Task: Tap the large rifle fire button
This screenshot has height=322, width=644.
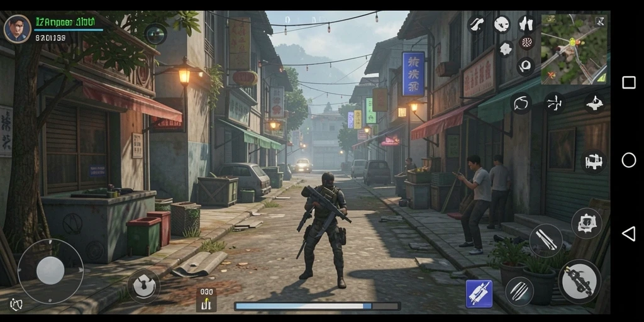Action: tap(579, 281)
